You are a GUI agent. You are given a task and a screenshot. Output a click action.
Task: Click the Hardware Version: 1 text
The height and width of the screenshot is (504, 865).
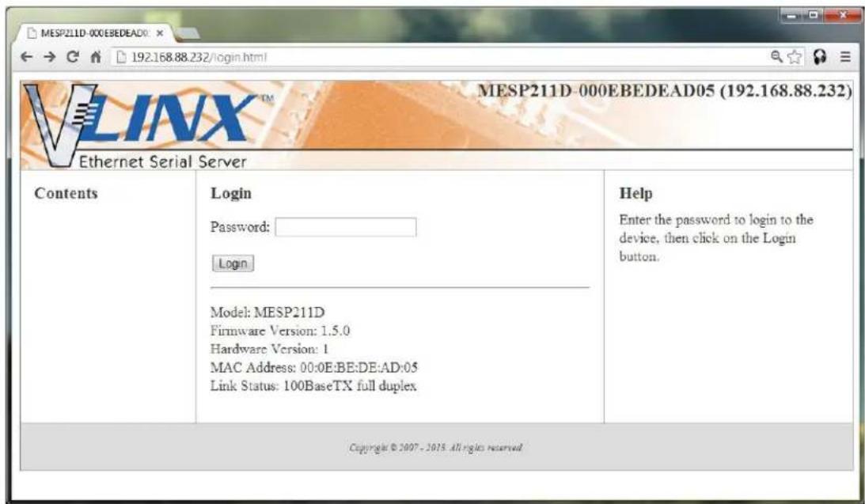[269, 349]
